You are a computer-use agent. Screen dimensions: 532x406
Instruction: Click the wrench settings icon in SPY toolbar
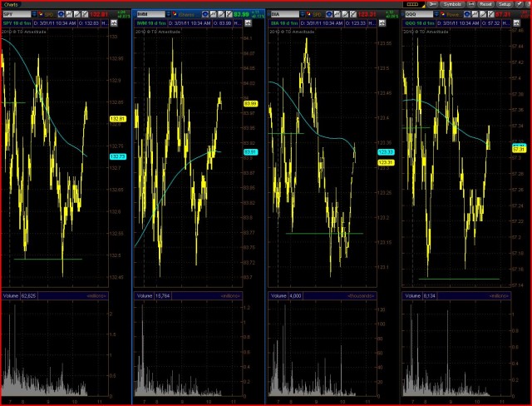pos(85,14)
